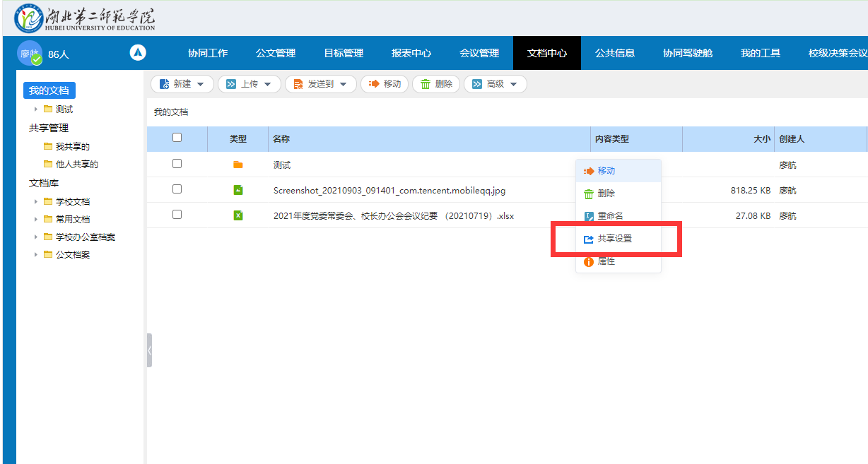Open the 2021年度党委常委会 xlsx file link
Screen dimensions: 868x464
[x=393, y=216]
